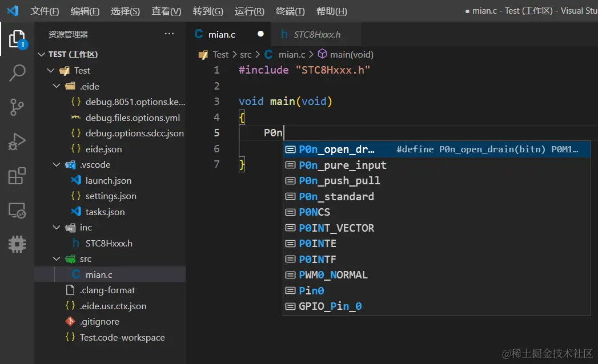Screen dimensions: 598x364
Task: Collapse the .eide folder
Action: (x=57, y=86)
